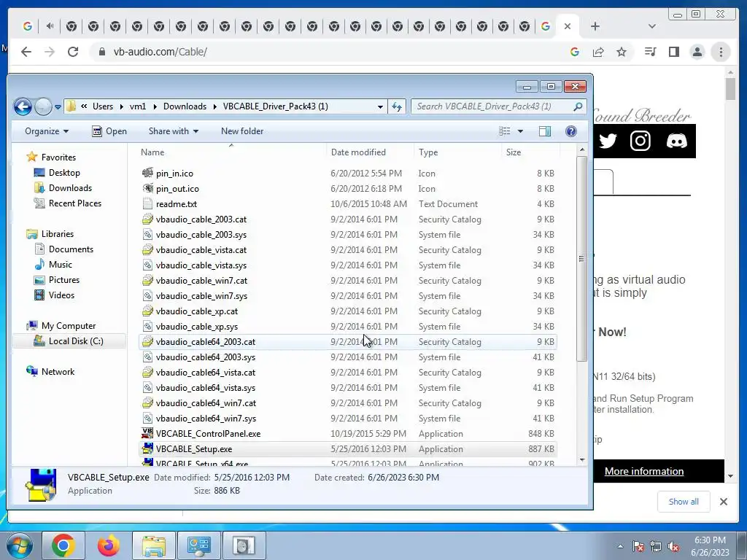
Task: Create a New folder
Action: coord(242,131)
